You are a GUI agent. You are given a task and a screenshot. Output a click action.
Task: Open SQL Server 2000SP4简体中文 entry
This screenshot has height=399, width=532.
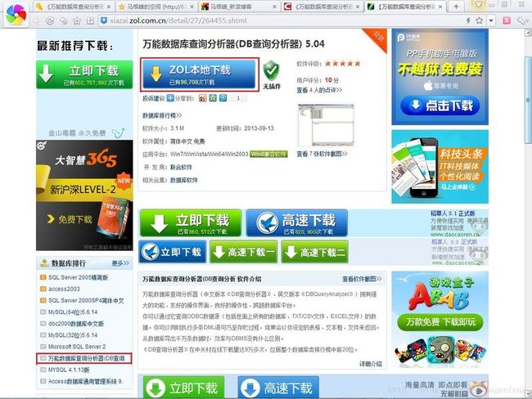pos(86,301)
